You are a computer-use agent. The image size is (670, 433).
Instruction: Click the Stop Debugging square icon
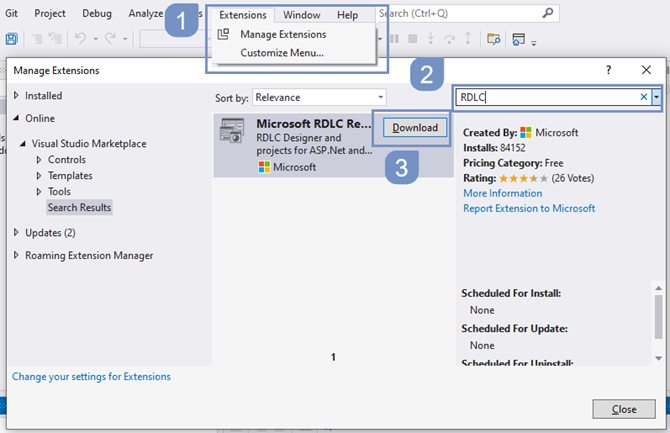click(x=413, y=39)
